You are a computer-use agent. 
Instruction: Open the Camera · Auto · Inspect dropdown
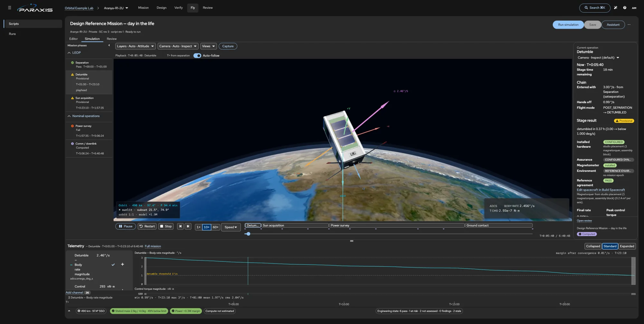[178, 46]
